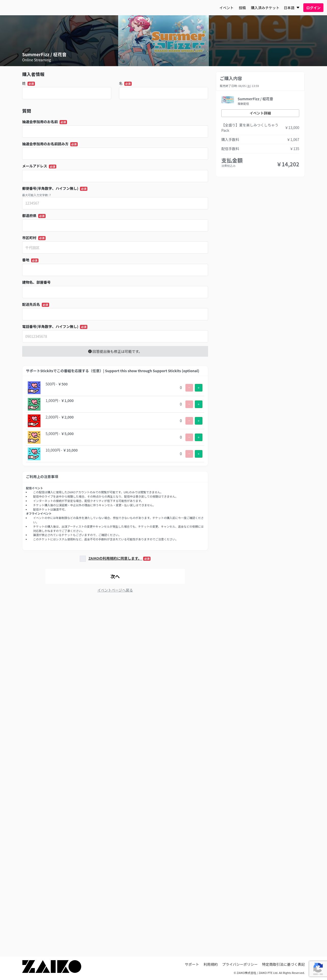Image resolution: width=327 pixels, height=980 pixels.
Task: Increase 1,000円 Stickit quantity with plus
Action: click(198, 404)
